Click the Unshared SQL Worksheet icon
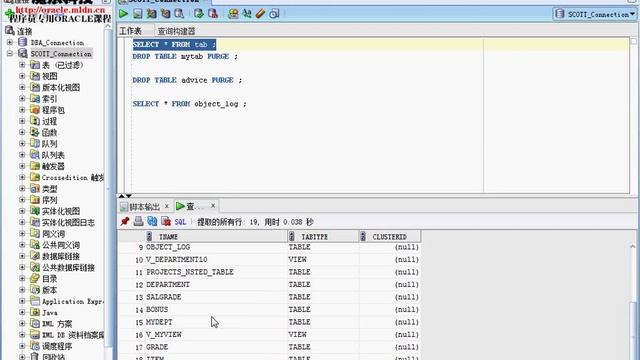Viewport: 640px width, 360px height. pos(233,13)
